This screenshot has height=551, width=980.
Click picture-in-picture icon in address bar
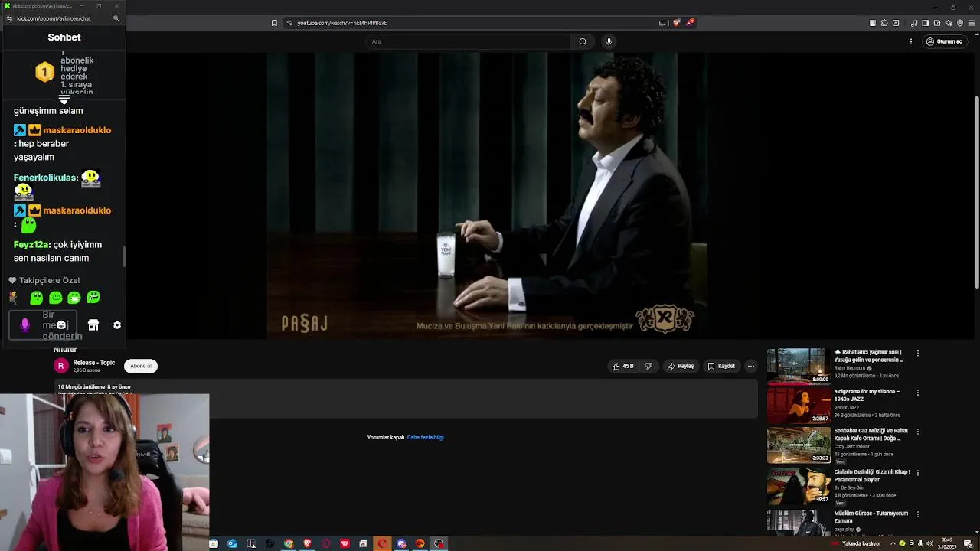click(662, 23)
